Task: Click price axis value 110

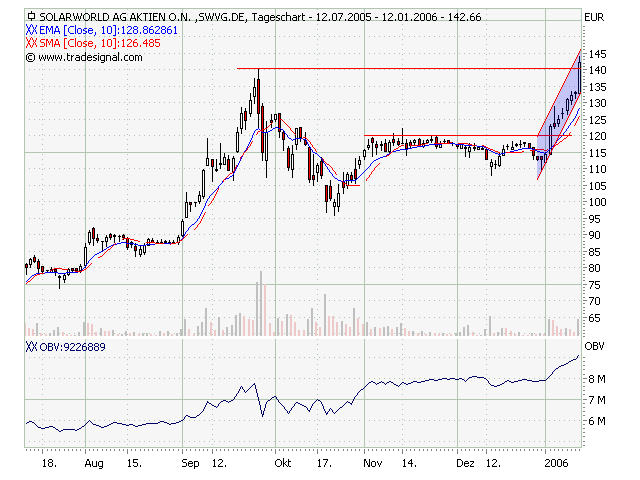Action: [597, 169]
